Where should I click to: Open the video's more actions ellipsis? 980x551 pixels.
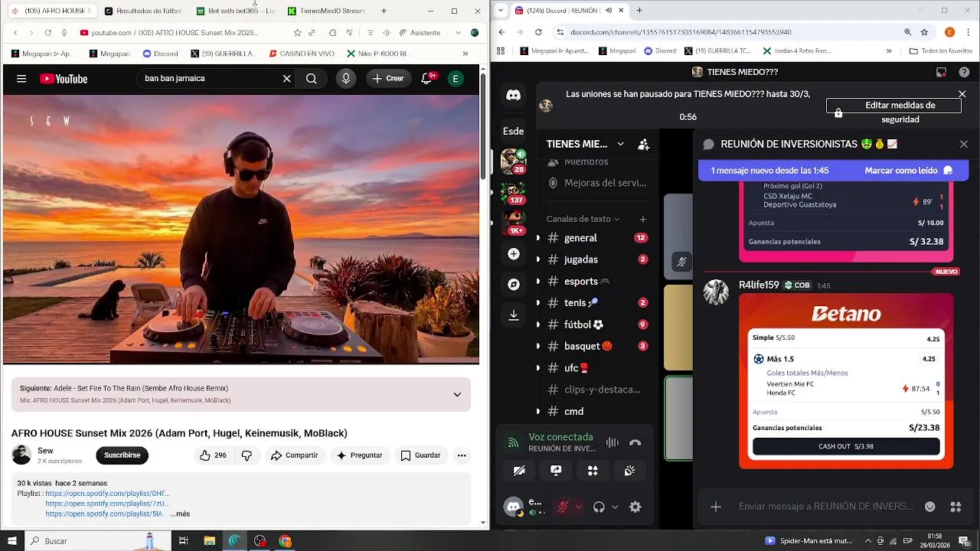coord(462,455)
